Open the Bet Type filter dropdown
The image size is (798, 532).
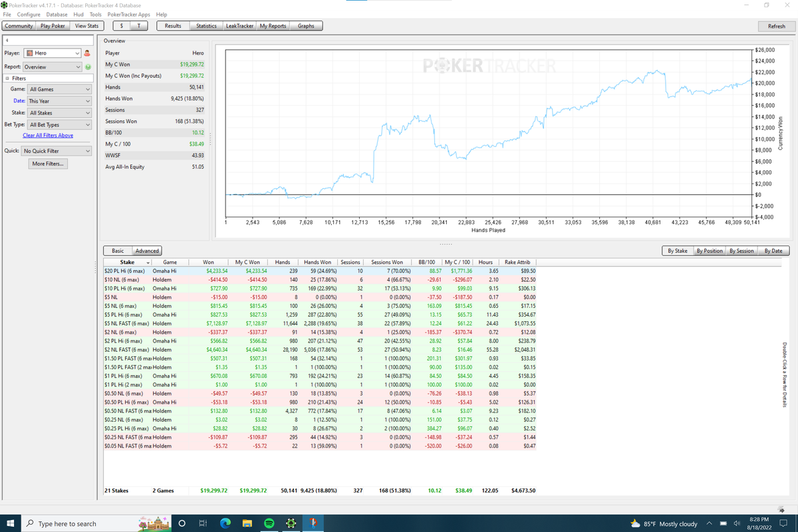[x=59, y=124]
